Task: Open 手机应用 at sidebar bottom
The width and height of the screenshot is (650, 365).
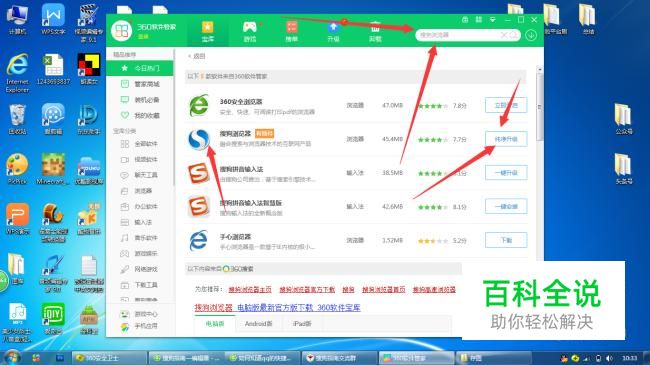Action: [x=140, y=326]
